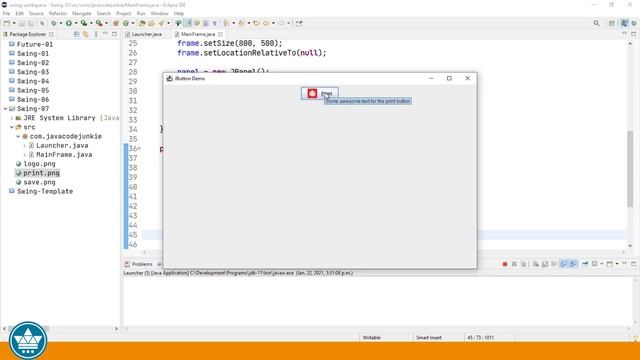The width and height of the screenshot is (640, 360).
Task: Toggle console Scroll Lock
Action: pyautogui.click(x=545, y=264)
